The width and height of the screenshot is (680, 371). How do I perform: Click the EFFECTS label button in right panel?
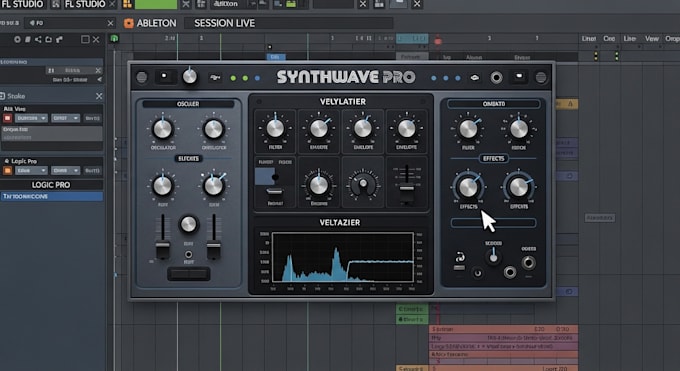(x=494, y=158)
